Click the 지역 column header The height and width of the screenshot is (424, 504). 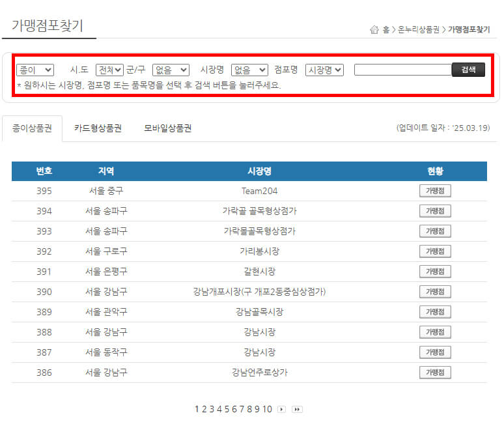[x=106, y=171]
